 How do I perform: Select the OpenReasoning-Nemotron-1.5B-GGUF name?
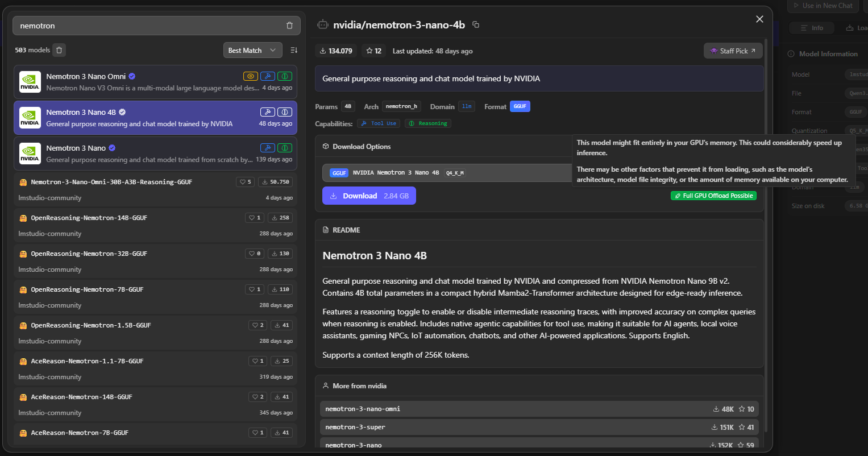(x=91, y=325)
